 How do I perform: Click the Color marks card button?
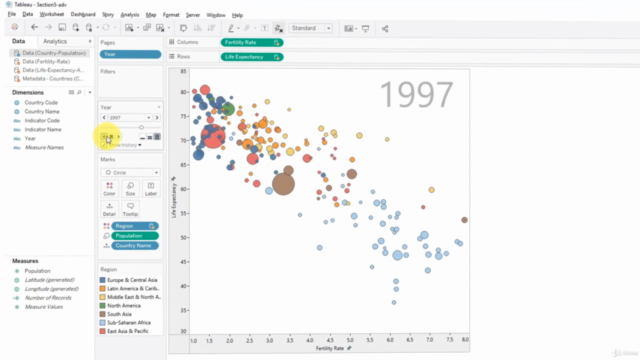[x=109, y=189]
